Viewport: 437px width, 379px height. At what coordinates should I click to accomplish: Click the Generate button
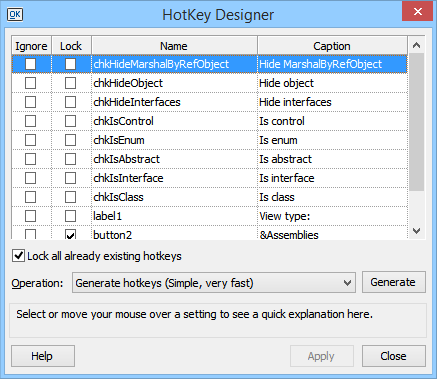[x=393, y=282]
